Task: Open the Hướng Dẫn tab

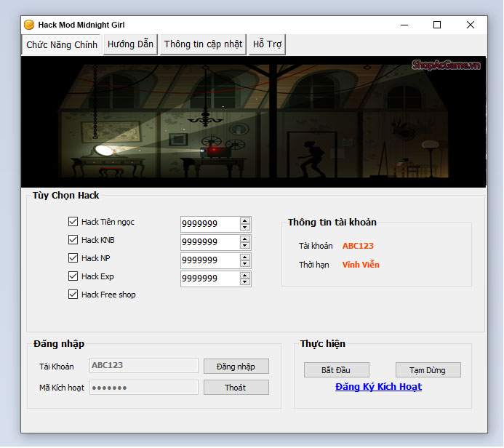Action: pyautogui.click(x=130, y=44)
